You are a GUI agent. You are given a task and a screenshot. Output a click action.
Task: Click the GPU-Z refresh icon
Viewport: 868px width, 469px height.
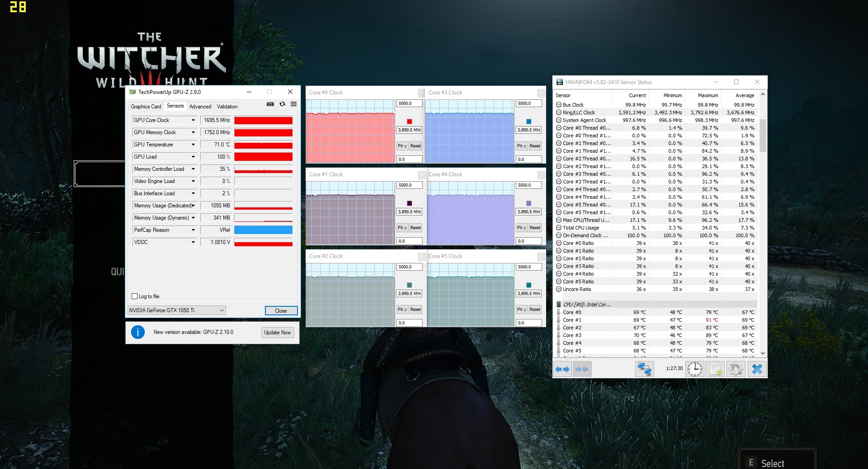(x=282, y=104)
